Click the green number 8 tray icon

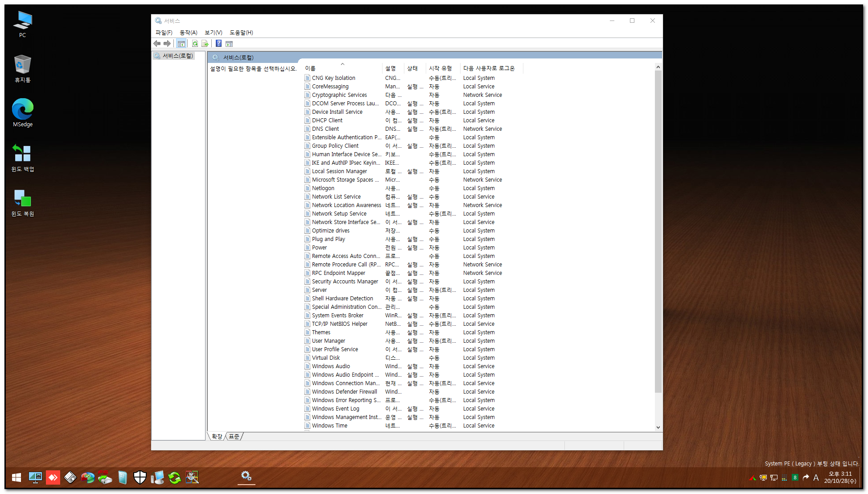[795, 477]
